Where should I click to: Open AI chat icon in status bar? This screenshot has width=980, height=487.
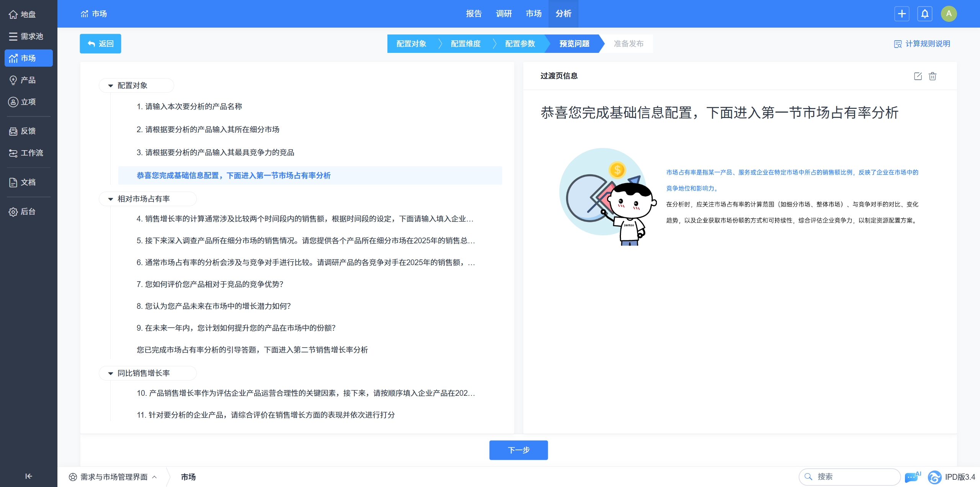point(912,477)
